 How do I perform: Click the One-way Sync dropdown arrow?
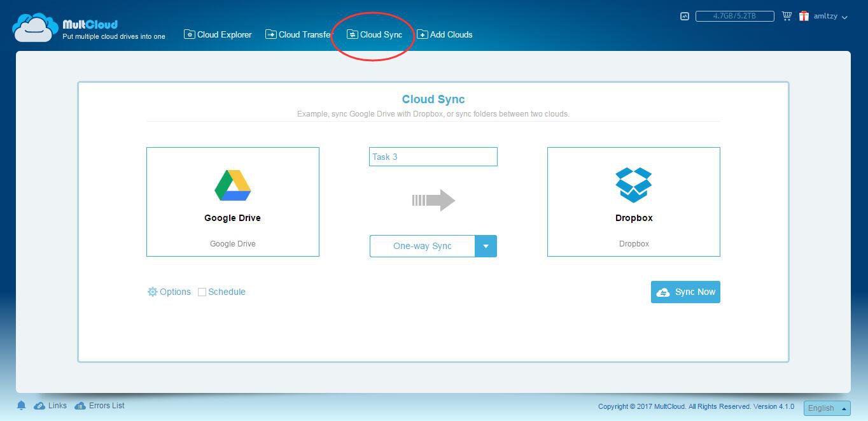click(486, 246)
